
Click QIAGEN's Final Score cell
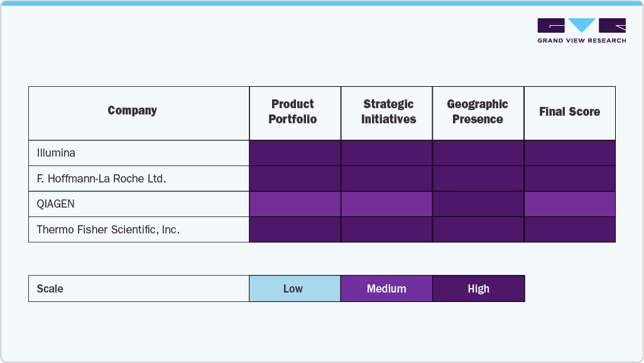(569, 204)
